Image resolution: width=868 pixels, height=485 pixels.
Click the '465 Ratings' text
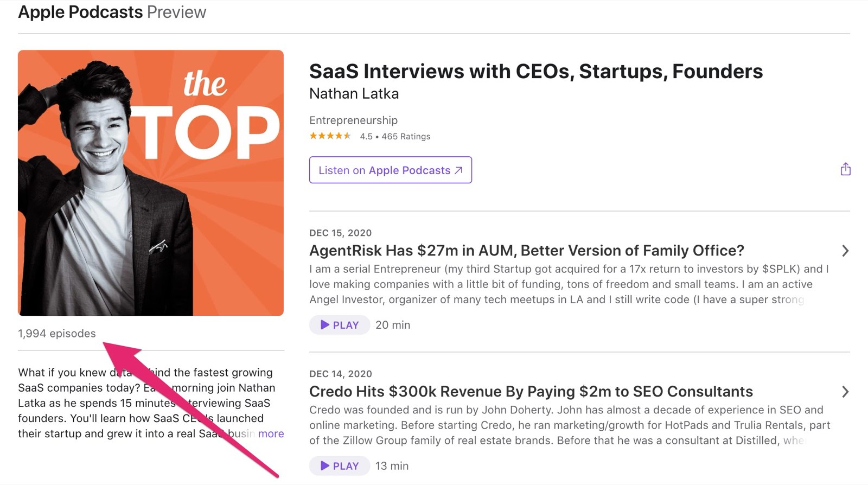[406, 137]
